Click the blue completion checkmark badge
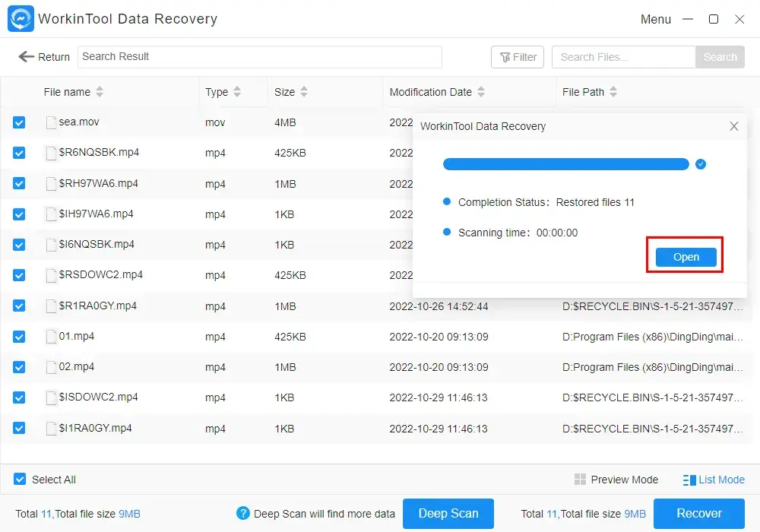This screenshot has width=760, height=532. 701,164
